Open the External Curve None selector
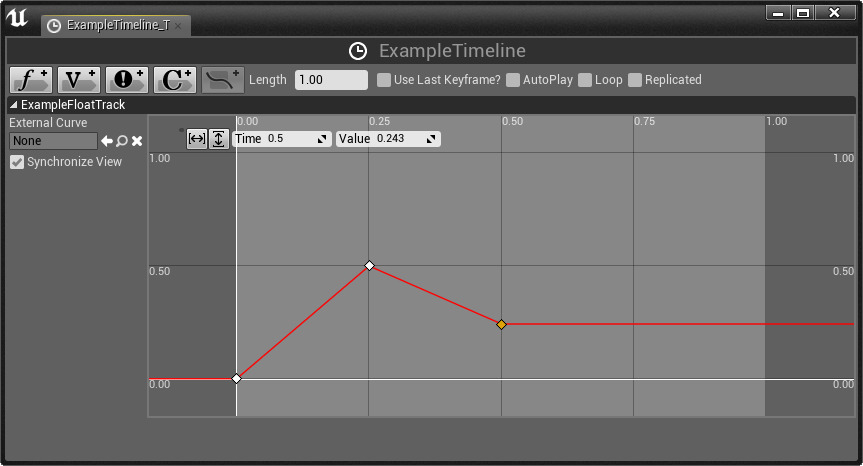The image size is (863, 466). coord(53,141)
